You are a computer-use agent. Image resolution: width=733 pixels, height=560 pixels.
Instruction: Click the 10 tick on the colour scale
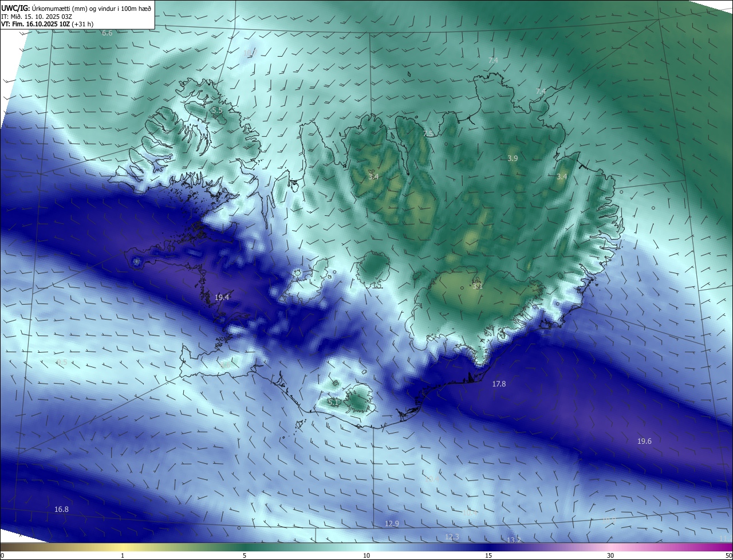(x=366, y=555)
